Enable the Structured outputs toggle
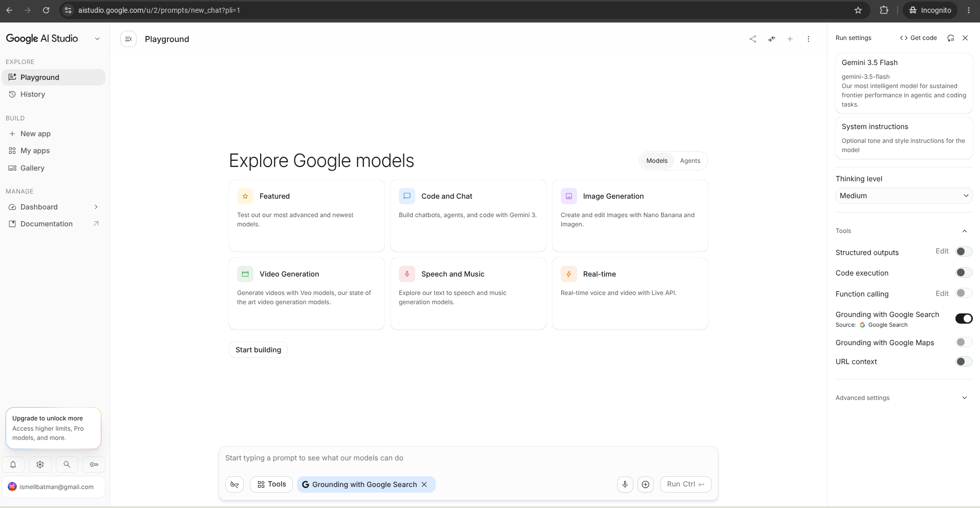 pos(964,251)
